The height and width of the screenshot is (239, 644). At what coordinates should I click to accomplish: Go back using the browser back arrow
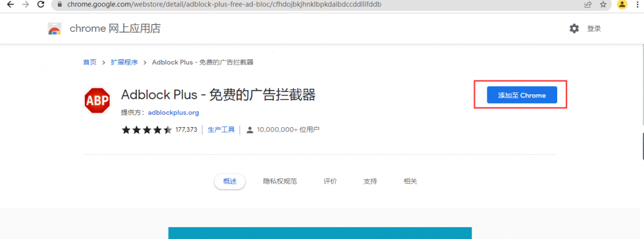[x=10, y=4]
